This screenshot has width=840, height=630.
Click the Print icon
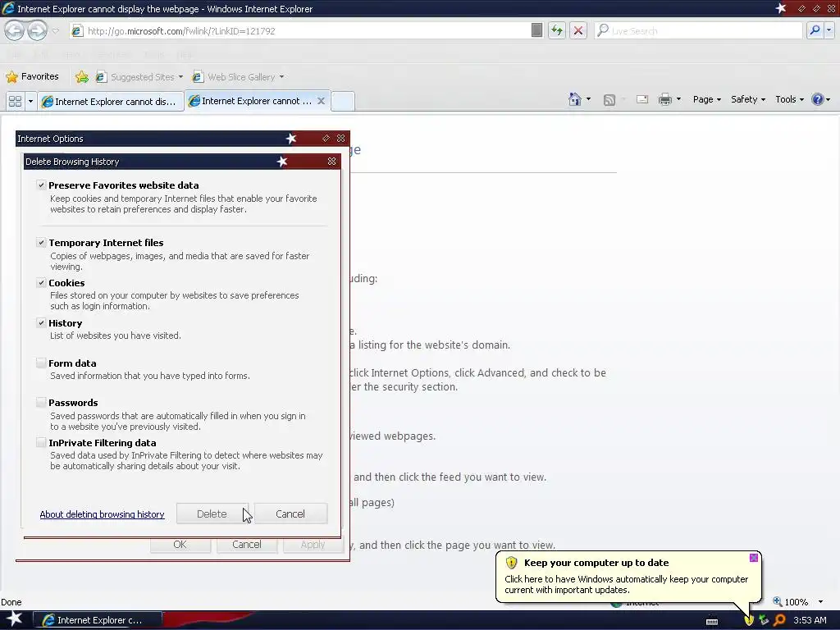click(x=664, y=99)
